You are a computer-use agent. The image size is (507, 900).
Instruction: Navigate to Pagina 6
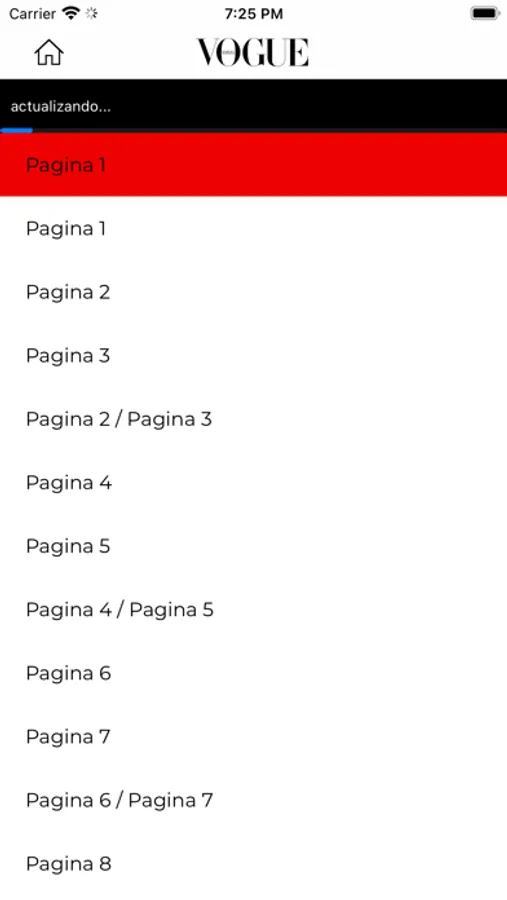coord(253,673)
